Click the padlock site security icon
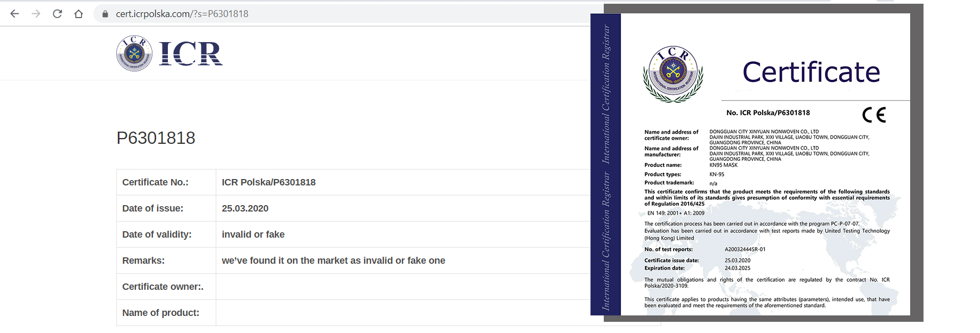The image size is (980, 333). (105, 14)
